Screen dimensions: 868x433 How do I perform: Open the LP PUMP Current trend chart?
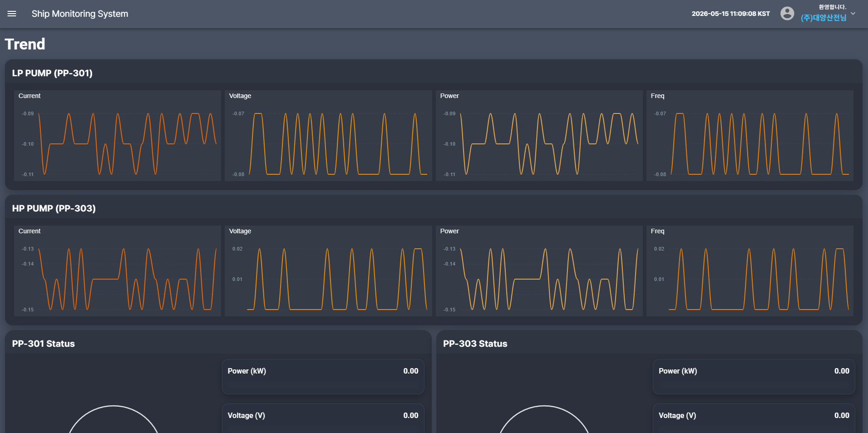(x=118, y=136)
